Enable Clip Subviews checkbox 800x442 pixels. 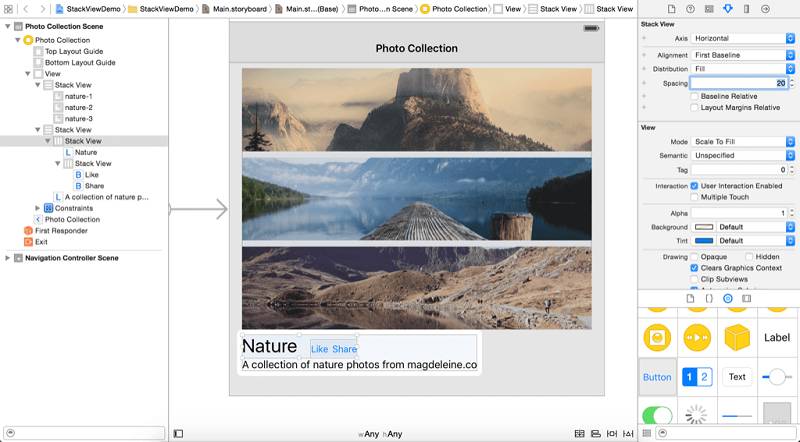click(x=694, y=279)
